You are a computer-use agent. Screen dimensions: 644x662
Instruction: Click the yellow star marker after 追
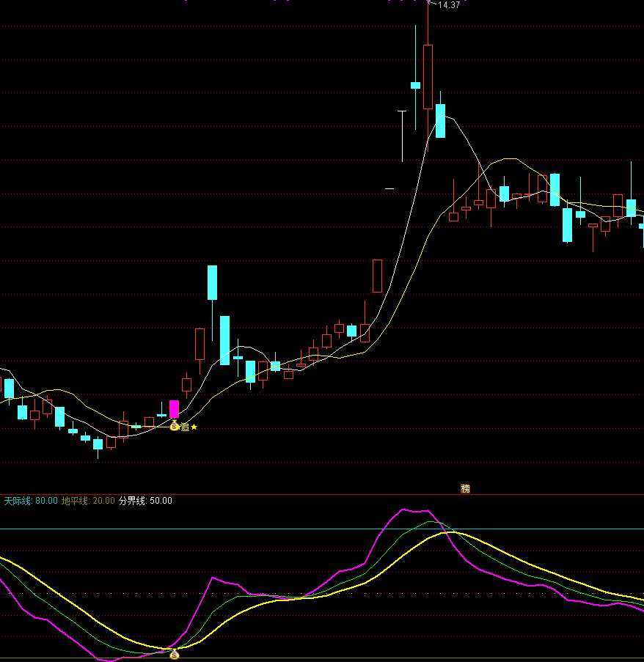(x=194, y=427)
